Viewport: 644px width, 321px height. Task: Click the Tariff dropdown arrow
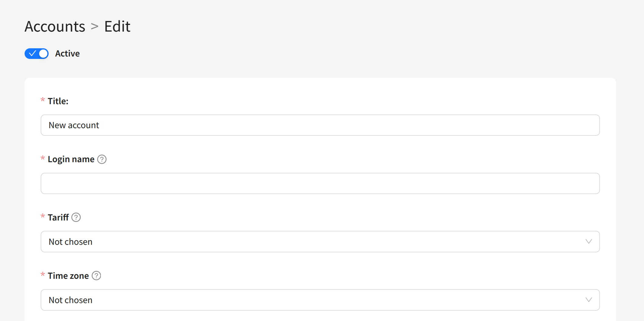pyautogui.click(x=588, y=242)
